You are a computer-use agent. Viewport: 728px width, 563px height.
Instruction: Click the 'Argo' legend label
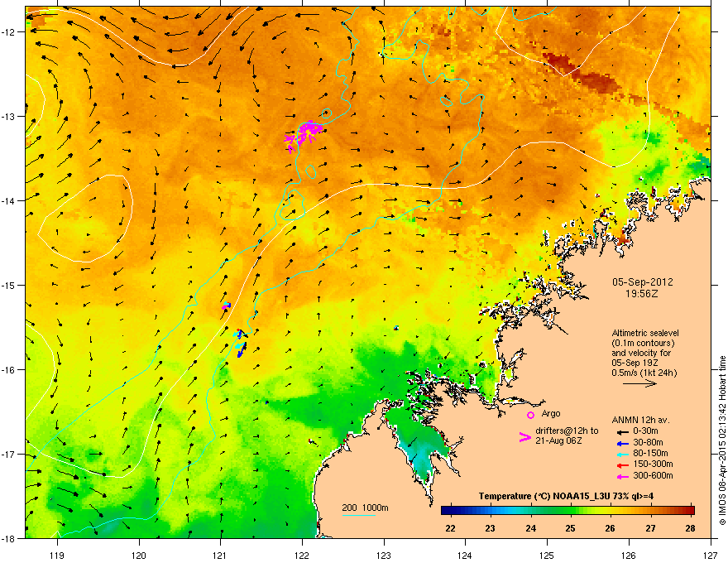tap(551, 413)
